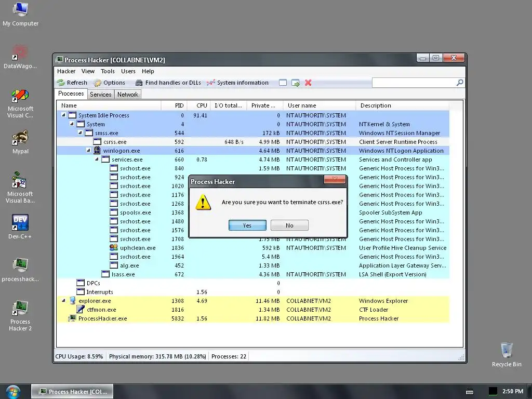Open System information window

[x=237, y=83]
